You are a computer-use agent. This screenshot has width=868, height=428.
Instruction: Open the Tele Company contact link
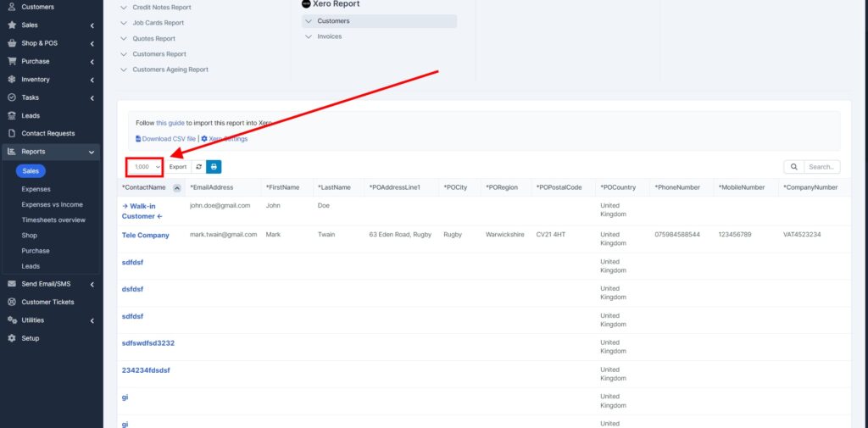[146, 236]
